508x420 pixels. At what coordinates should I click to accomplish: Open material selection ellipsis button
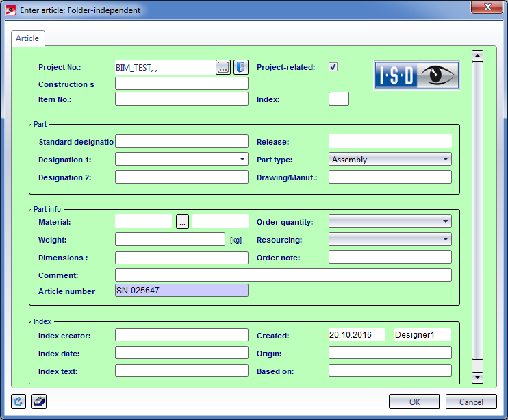point(182,221)
